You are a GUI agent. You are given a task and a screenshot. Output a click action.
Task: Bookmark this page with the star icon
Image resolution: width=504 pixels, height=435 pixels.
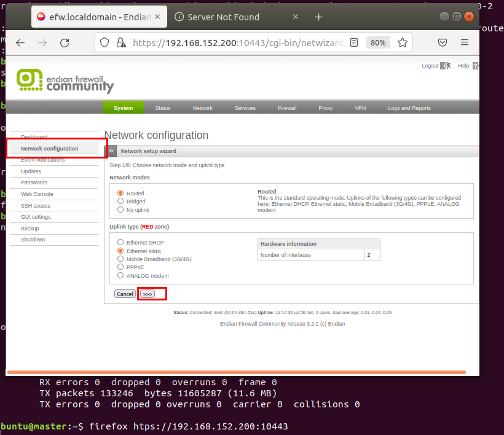pyautogui.click(x=403, y=42)
